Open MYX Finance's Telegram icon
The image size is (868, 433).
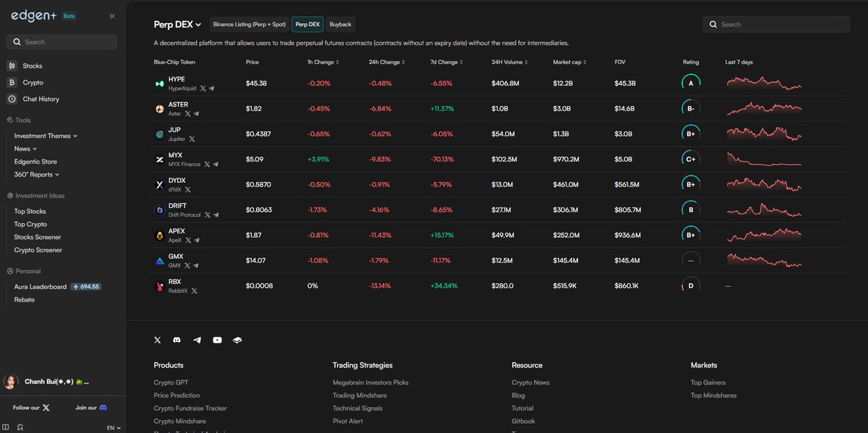tap(216, 164)
